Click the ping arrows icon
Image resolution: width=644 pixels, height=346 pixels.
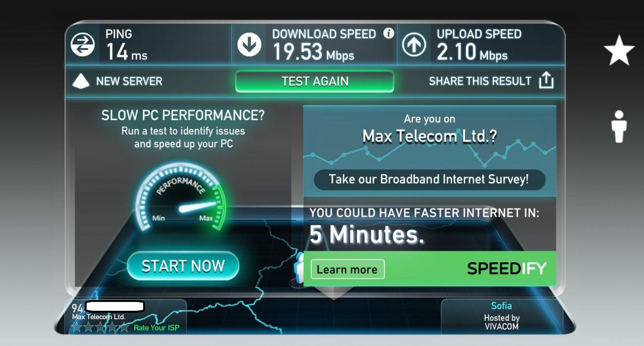(x=83, y=45)
